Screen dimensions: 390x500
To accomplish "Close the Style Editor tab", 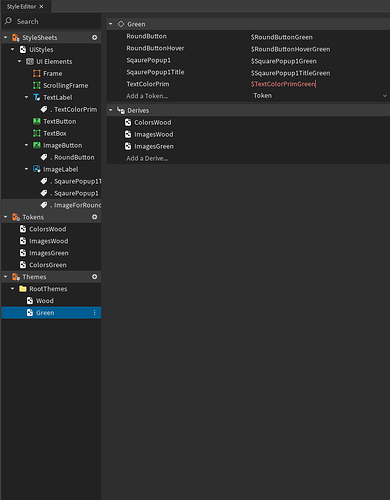I will pos(41,6).
